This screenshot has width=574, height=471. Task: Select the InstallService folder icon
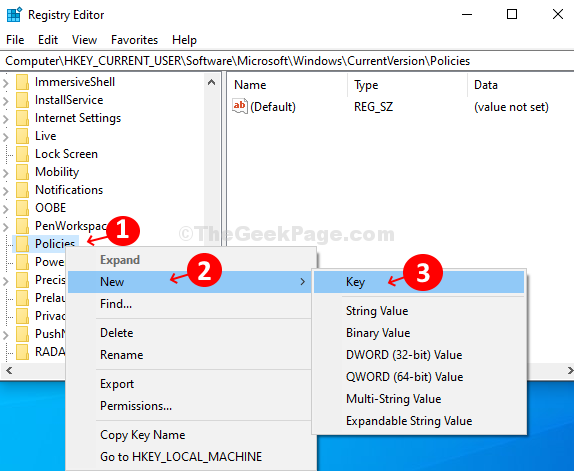point(22,100)
